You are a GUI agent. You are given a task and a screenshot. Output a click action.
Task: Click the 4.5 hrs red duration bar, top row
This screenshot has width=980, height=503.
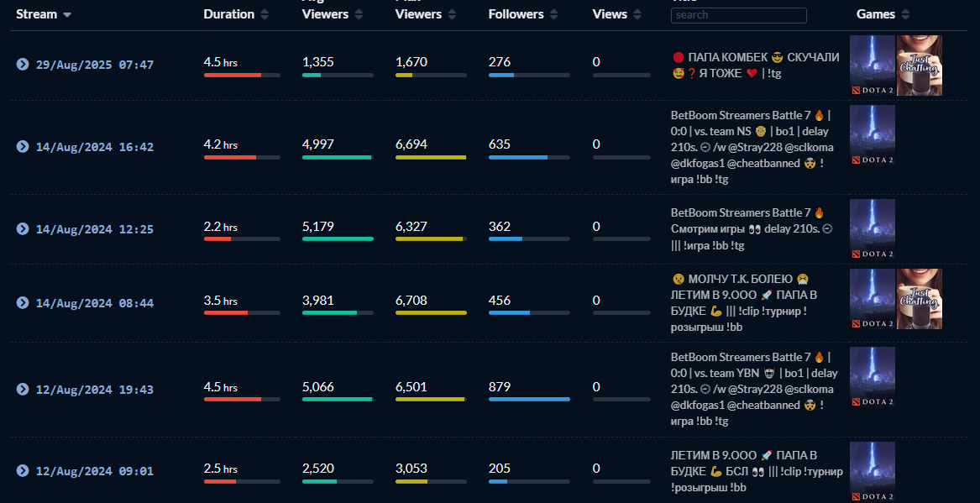click(x=233, y=75)
